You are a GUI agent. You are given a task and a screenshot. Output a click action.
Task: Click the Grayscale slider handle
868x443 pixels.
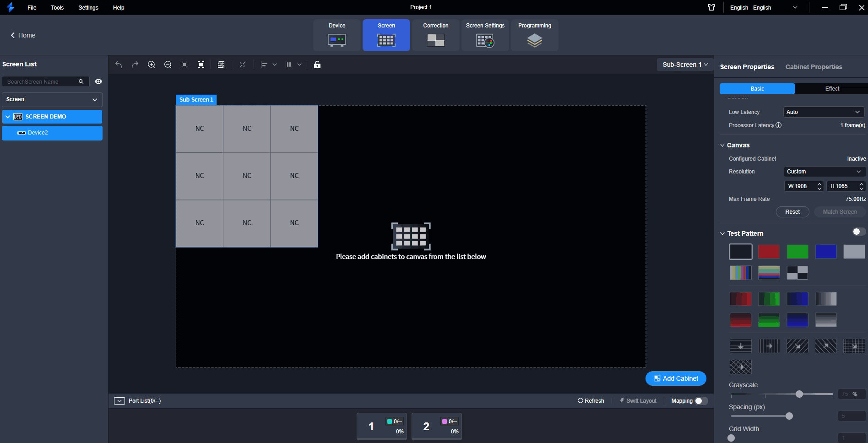(799, 394)
